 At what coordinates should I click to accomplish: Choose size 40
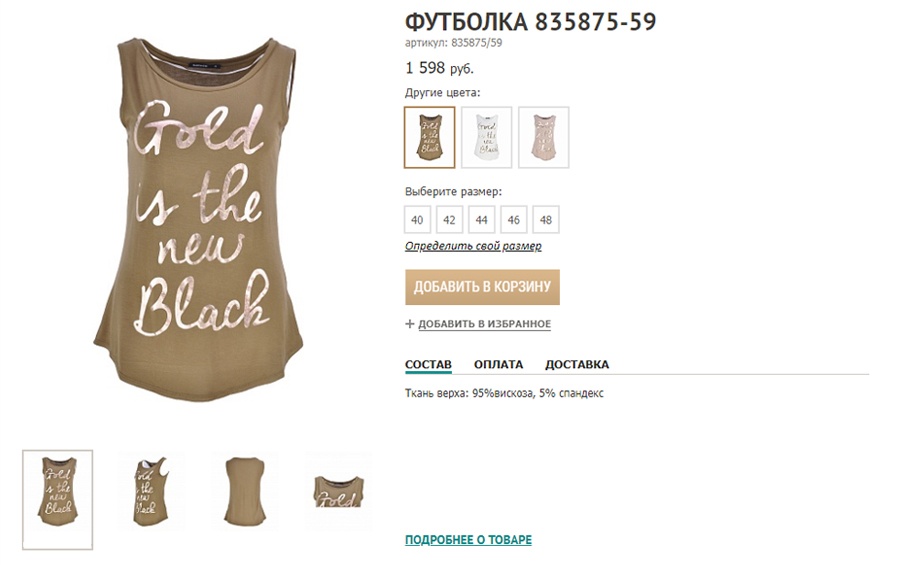[417, 220]
